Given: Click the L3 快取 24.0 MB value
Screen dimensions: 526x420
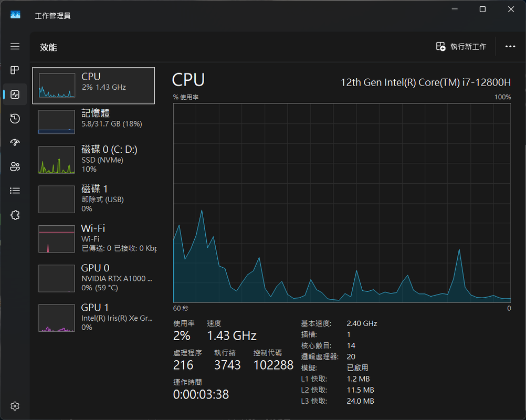Looking at the screenshot, I should point(360,401).
